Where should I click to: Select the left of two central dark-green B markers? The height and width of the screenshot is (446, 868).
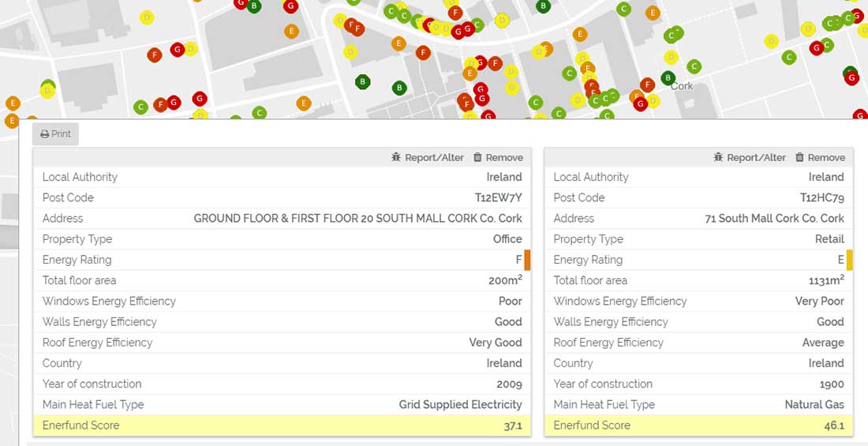tap(363, 81)
